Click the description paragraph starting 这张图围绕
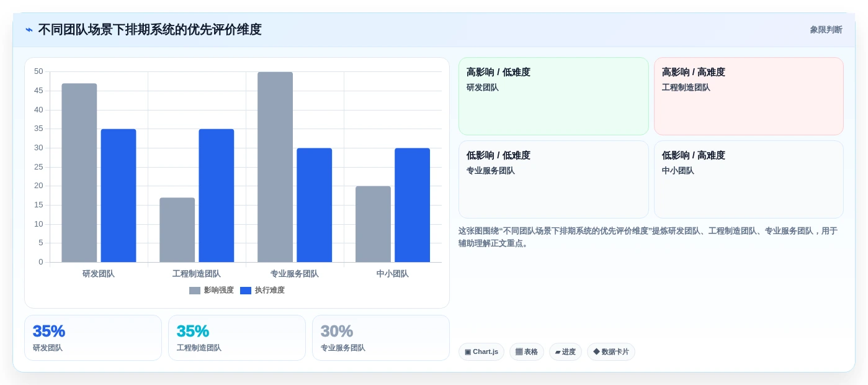This screenshot has width=868, height=385. click(648, 237)
